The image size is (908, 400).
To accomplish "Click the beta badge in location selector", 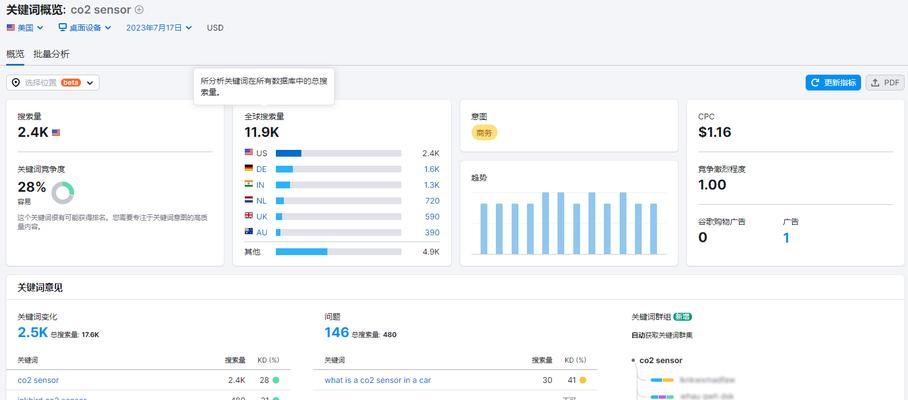I will [71, 83].
